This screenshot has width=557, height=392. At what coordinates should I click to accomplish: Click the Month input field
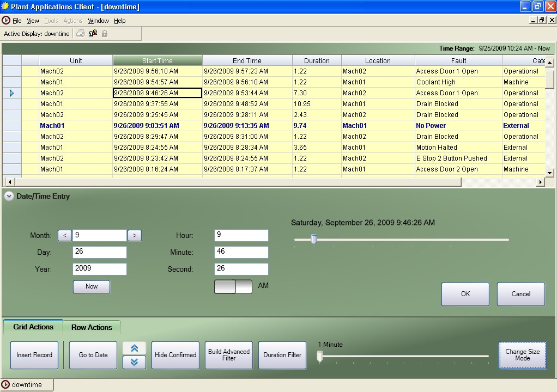[99, 235]
